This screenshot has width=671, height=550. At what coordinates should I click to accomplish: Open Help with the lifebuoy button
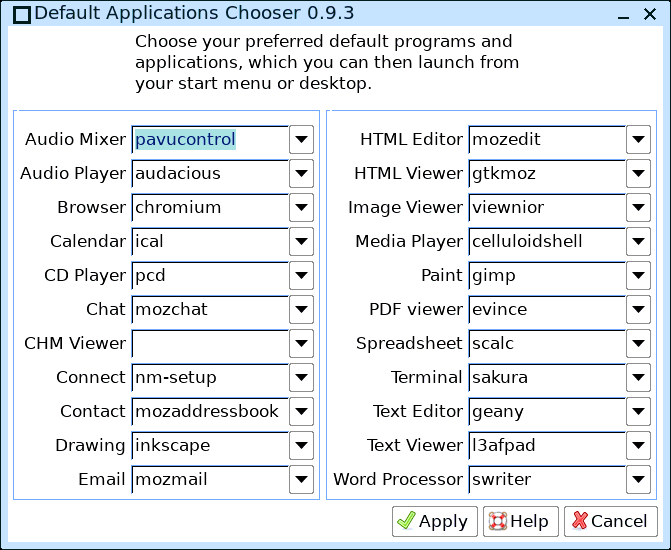[521, 521]
